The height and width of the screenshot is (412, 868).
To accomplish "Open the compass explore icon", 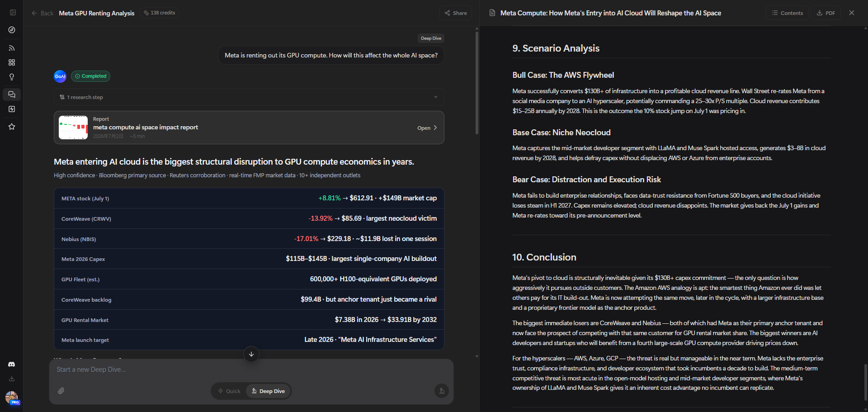I will (x=12, y=30).
